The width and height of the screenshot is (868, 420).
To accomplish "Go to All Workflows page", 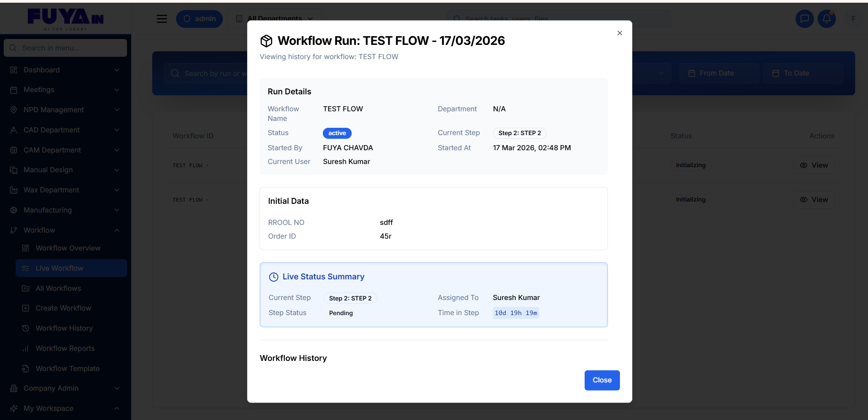I will (58, 289).
